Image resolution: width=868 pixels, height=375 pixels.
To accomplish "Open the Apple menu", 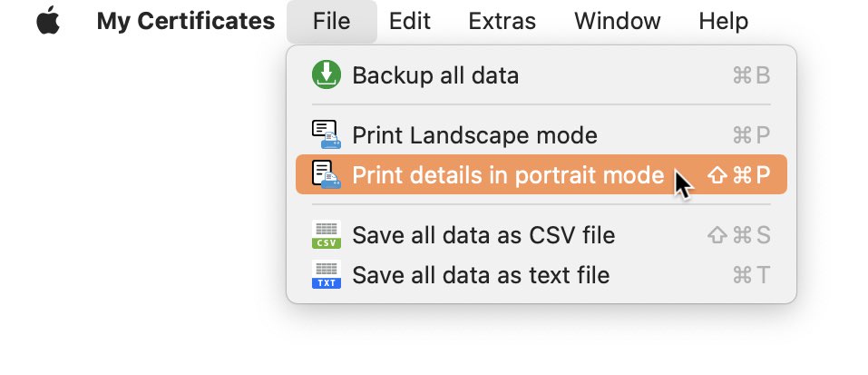I will point(48,21).
